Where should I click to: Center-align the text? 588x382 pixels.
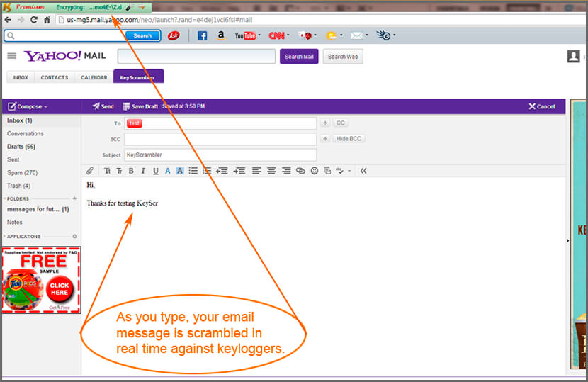(271, 171)
